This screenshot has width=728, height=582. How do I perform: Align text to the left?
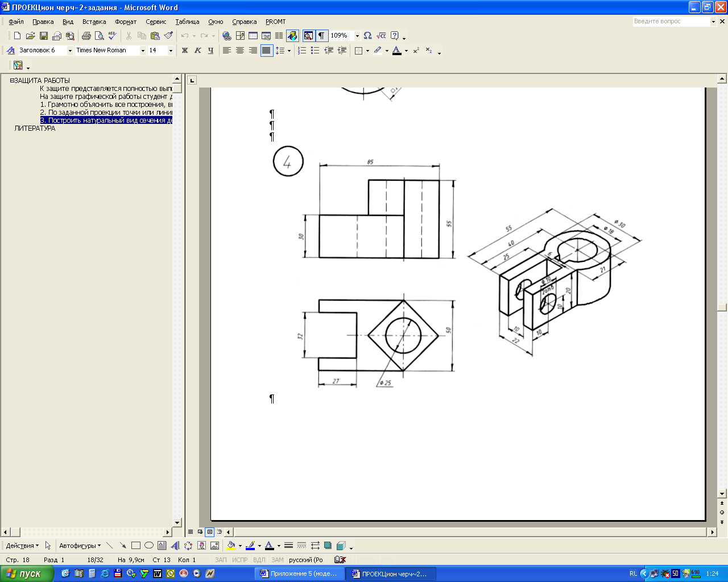coord(226,51)
